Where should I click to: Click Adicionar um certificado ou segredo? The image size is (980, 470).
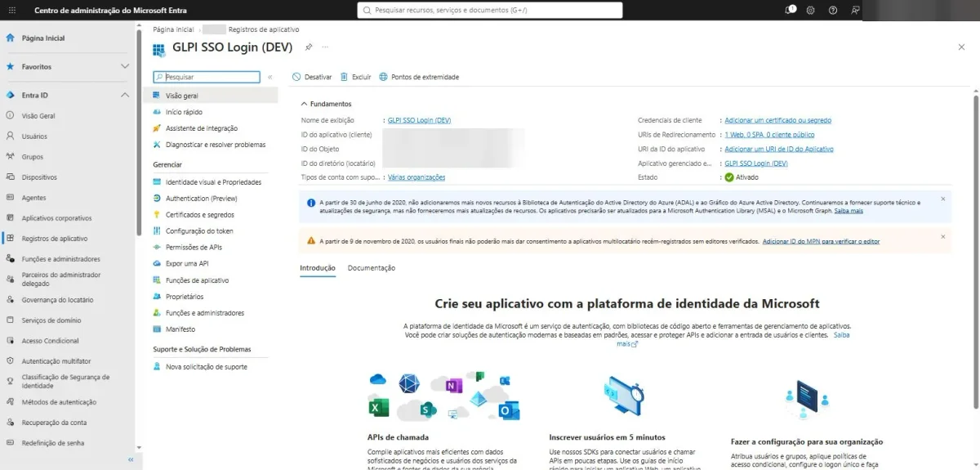tap(777, 120)
